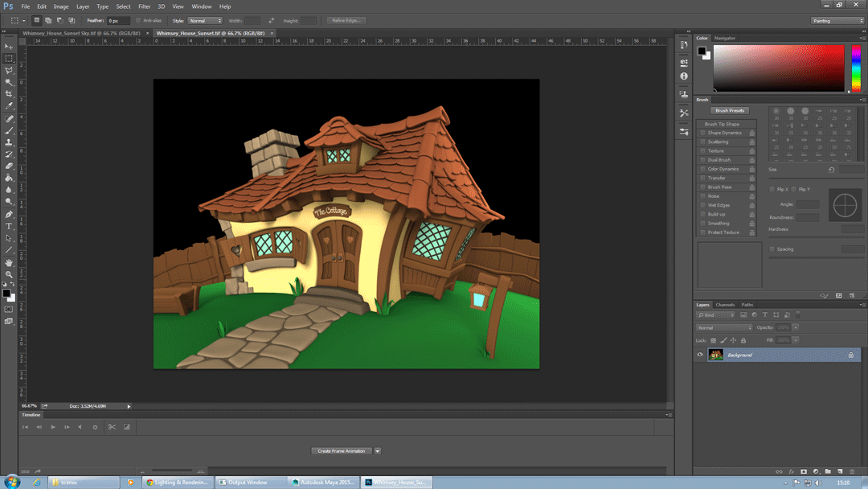Open the History panel icon
Viewport: 868px width, 489px height.
pyautogui.click(x=684, y=45)
